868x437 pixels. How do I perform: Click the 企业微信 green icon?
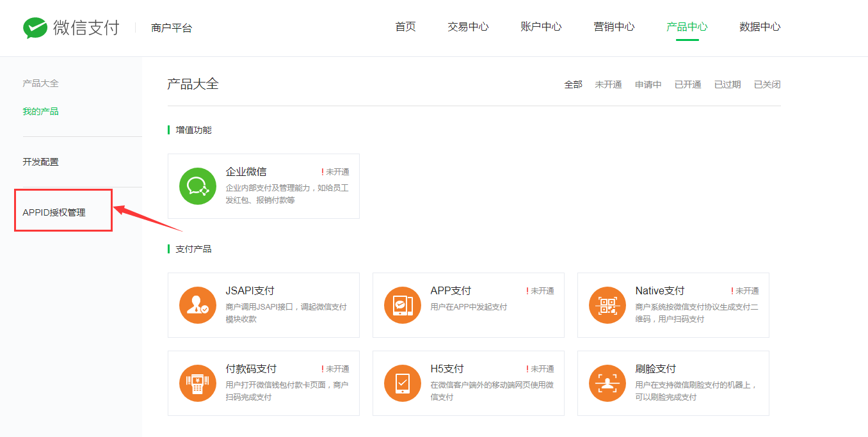(x=198, y=186)
